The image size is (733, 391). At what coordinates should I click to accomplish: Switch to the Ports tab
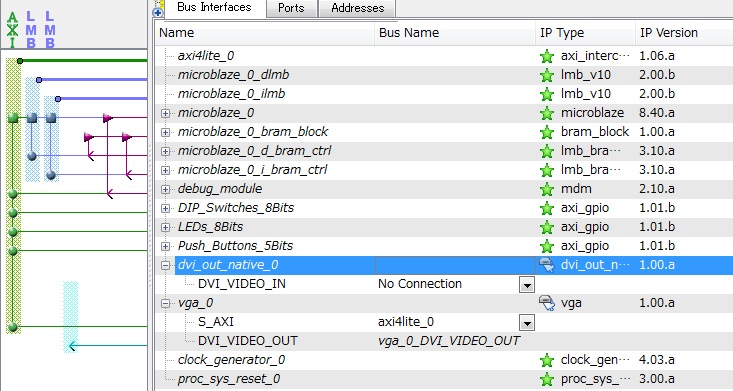point(291,8)
